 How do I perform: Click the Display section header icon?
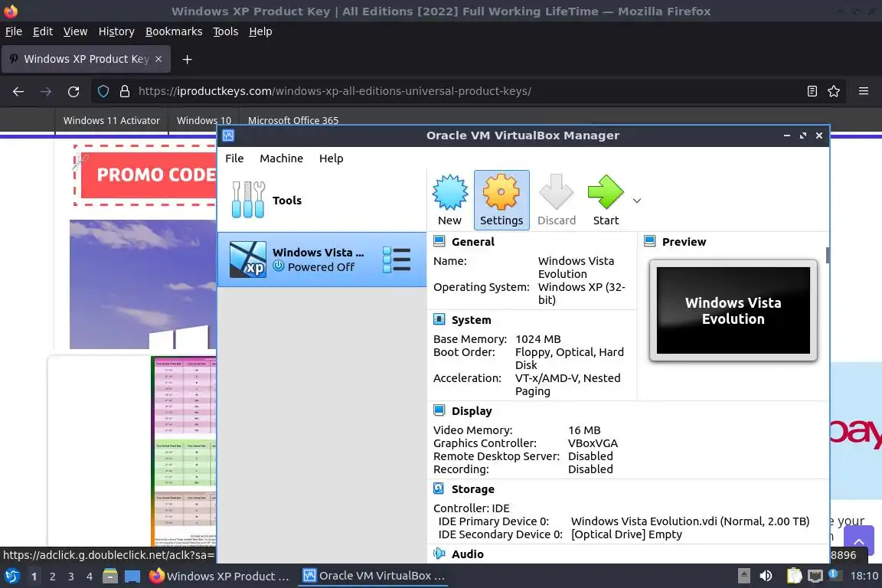click(439, 410)
